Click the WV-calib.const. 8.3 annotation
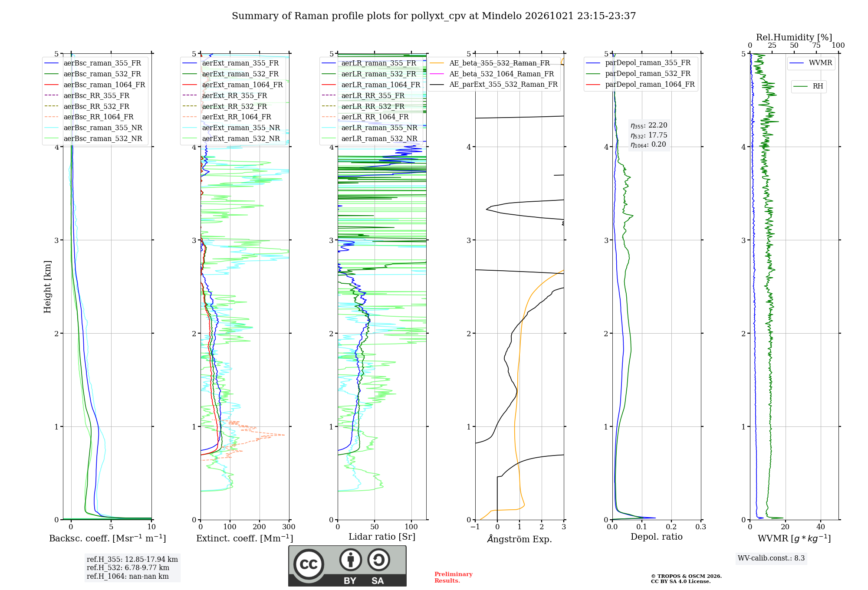 (771, 558)
